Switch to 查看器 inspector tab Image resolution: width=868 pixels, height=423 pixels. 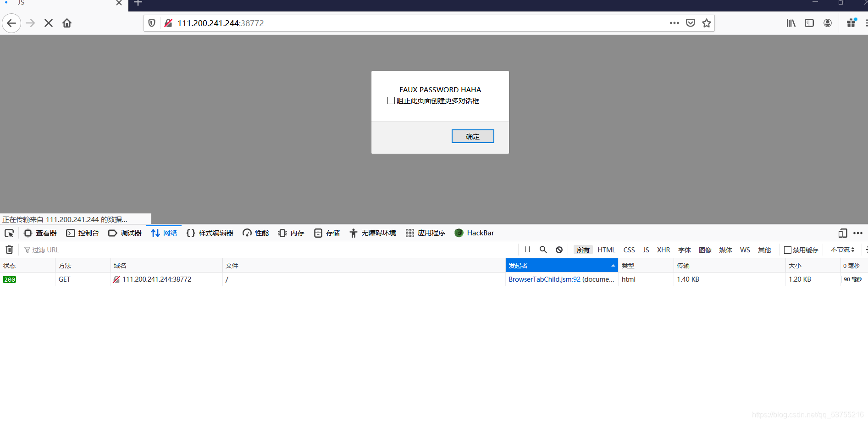[x=40, y=233]
